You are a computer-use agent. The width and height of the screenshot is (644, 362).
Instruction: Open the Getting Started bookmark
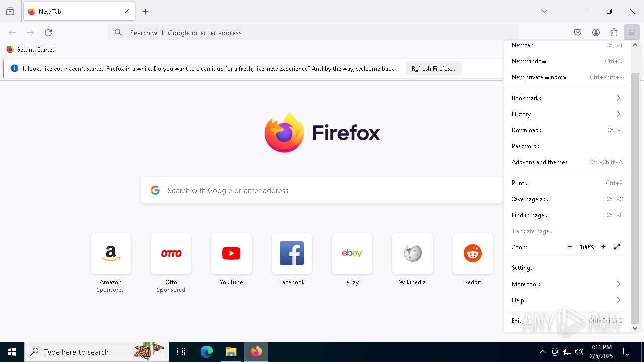coord(31,50)
